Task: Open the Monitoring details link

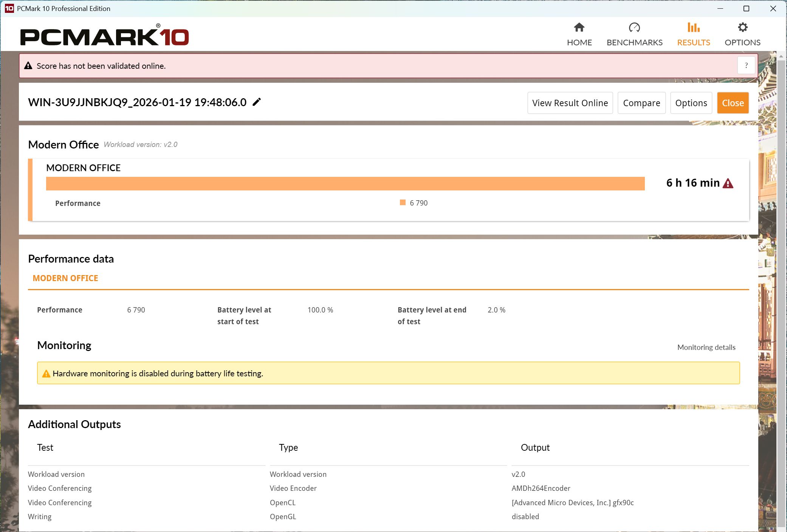Action: click(706, 347)
